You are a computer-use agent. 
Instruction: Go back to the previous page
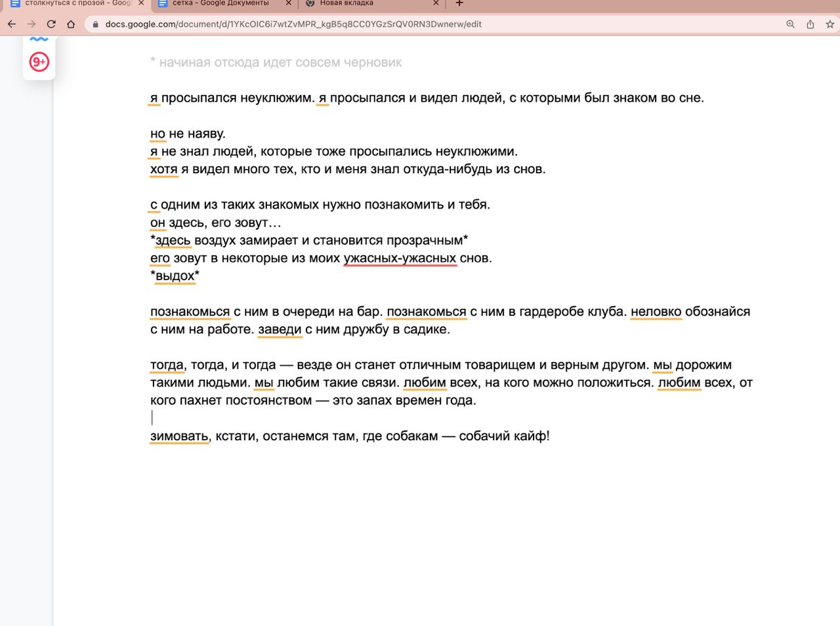coord(12,24)
